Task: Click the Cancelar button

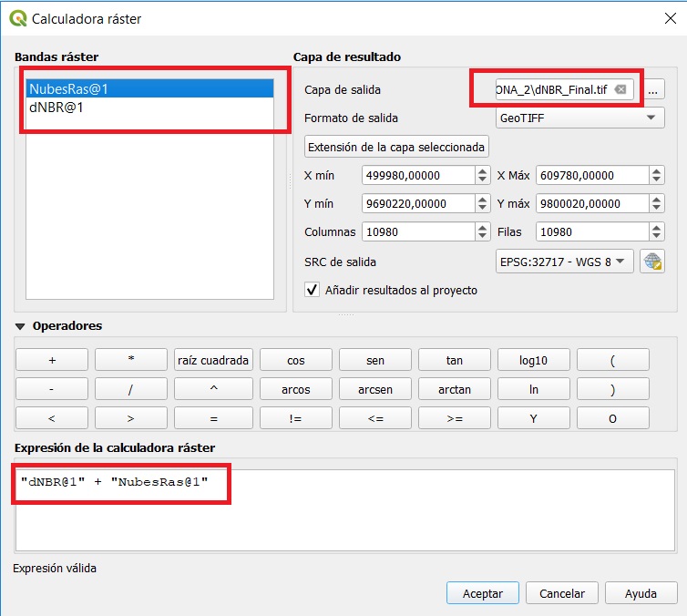Action: click(x=562, y=593)
